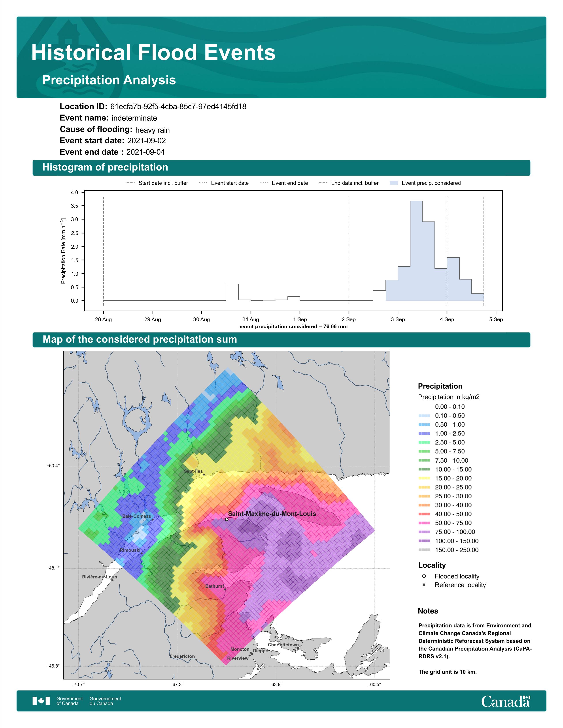Click the '3 Sep' x-axis label
Image resolution: width=563 pixels, height=728 pixels.
[x=398, y=319]
